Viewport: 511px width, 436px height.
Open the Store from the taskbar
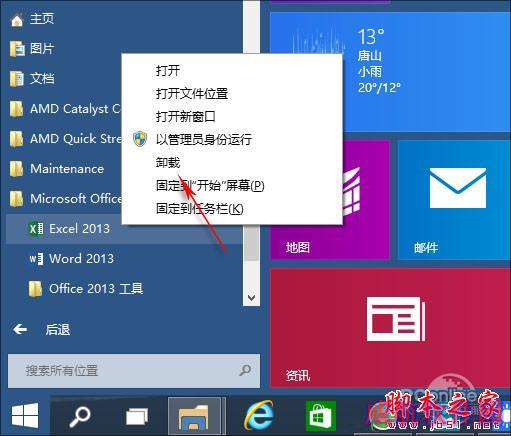tap(320, 416)
